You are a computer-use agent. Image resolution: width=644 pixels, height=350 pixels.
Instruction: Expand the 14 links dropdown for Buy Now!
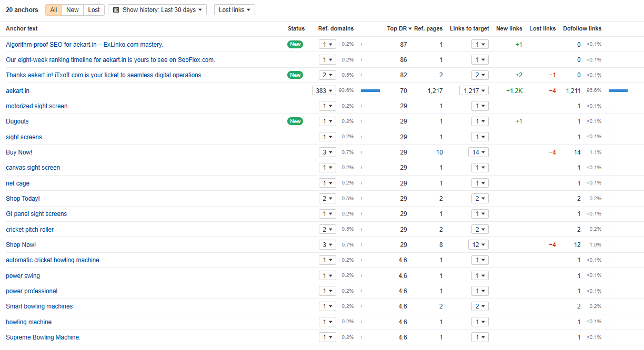point(478,152)
